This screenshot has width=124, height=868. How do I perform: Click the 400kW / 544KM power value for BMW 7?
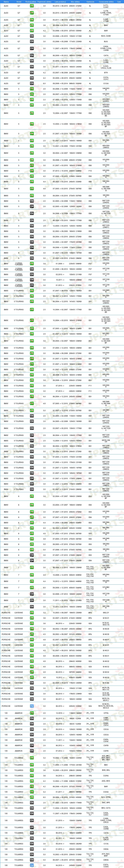tap(75, 588)
